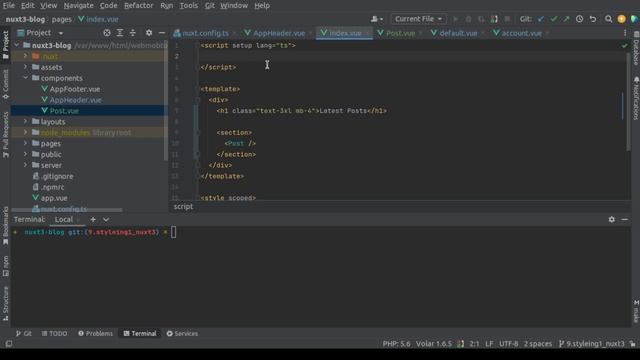The image size is (640, 360).
Task: Click the run with coverage icon
Action: (481, 19)
